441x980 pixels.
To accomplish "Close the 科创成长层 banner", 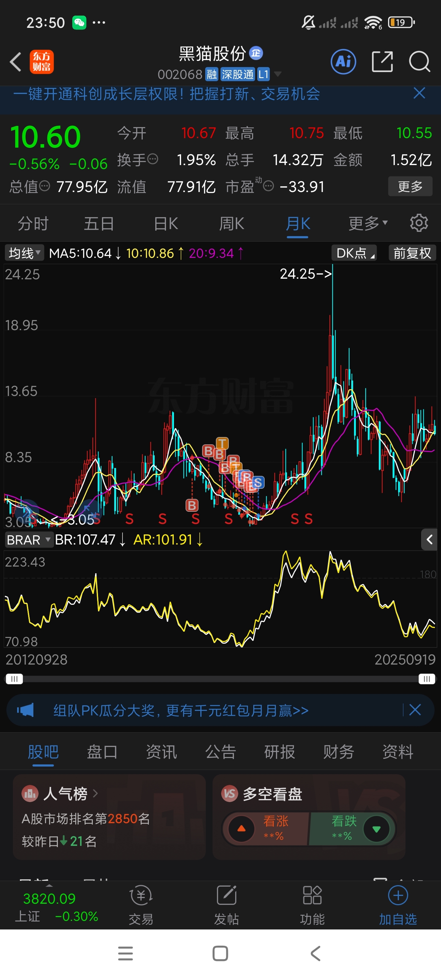I will (x=419, y=93).
